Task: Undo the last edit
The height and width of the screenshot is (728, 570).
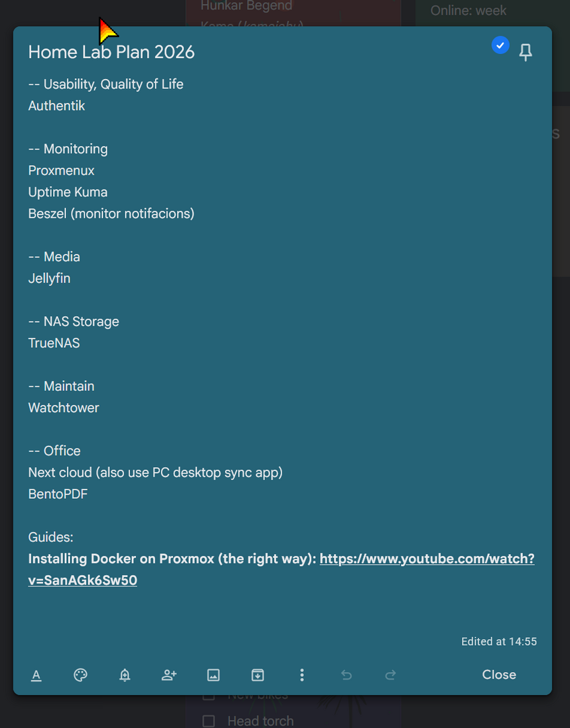Action: [x=346, y=675]
